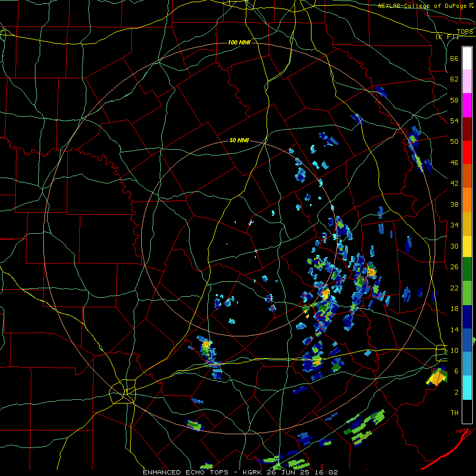Click the legend value "54"
Image resolution: width=476 pixels, height=476 pixels.
click(454, 121)
